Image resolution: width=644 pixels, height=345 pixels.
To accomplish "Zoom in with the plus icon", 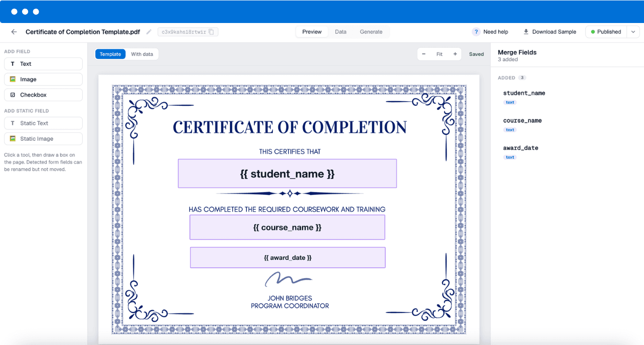I will point(455,54).
